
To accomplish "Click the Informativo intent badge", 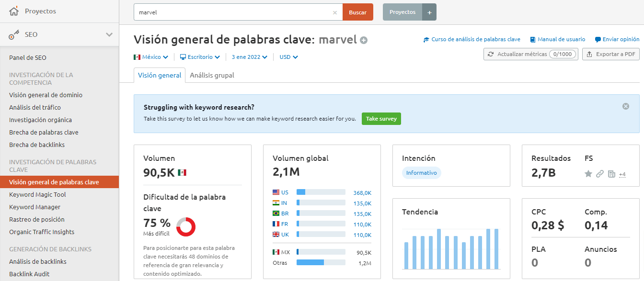I will 422,173.
